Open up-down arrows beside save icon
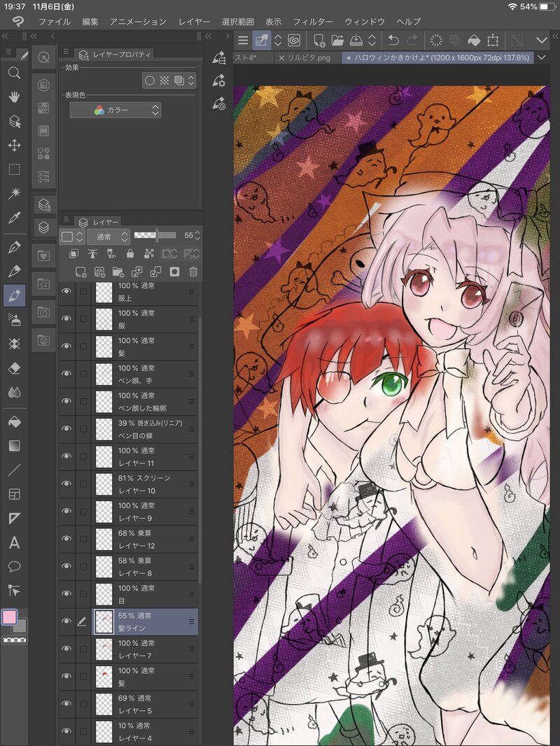 coord(372,41)
